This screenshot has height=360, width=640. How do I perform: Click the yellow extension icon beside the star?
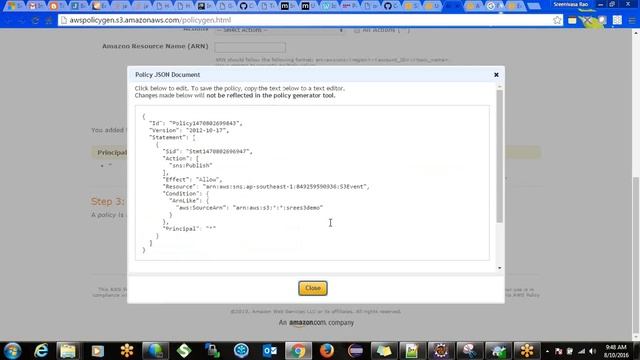pos(572,20)
